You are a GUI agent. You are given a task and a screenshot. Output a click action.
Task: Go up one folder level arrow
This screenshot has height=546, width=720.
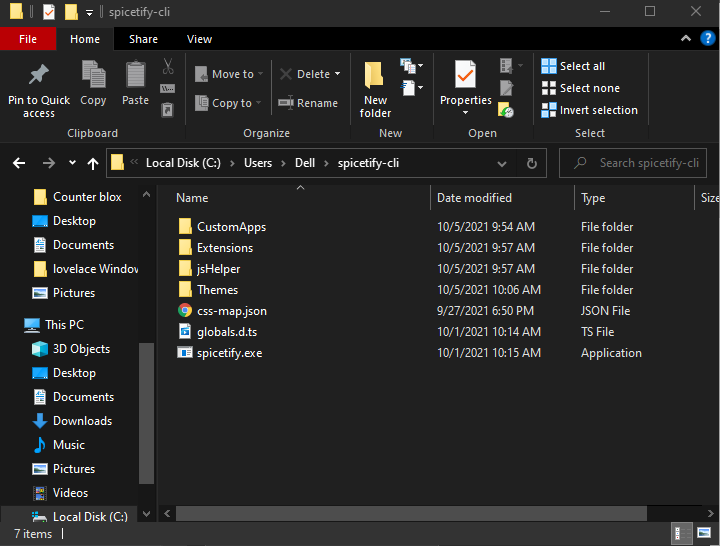[x=93, y=163]
